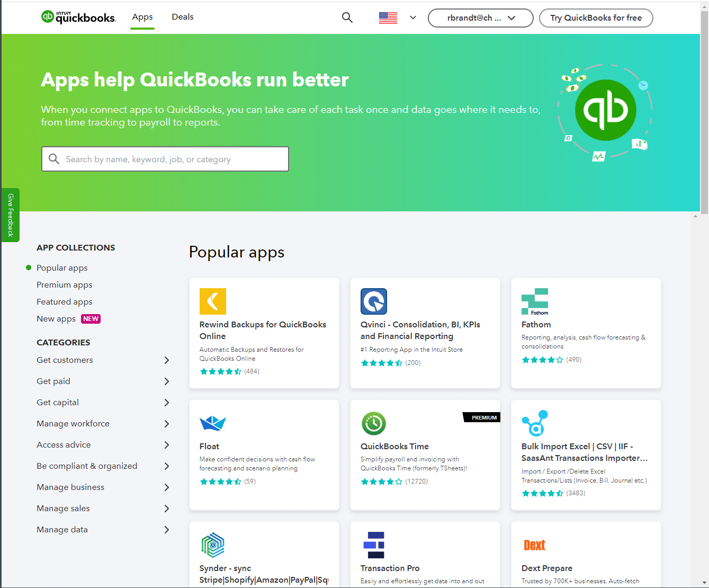Open Qvinci Consolidation, BI, KPIs title

pos(420,330)
